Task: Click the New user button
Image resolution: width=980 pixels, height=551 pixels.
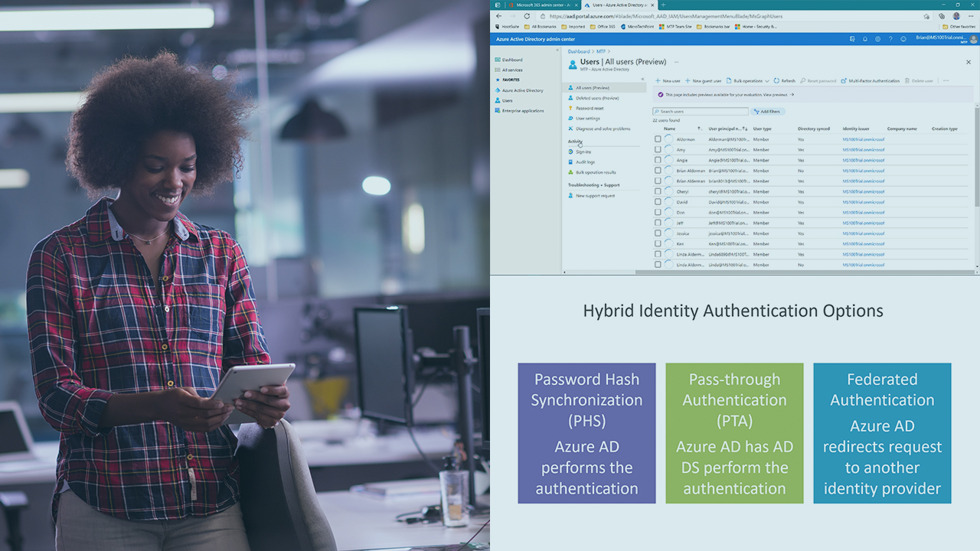Action: point(668,80)
